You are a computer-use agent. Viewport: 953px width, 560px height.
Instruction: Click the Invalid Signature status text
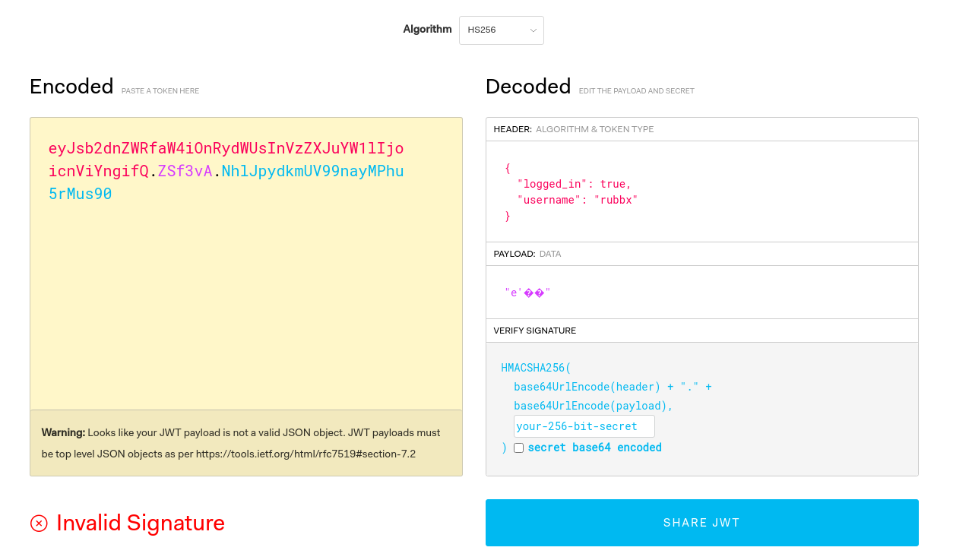coord(141,523)
